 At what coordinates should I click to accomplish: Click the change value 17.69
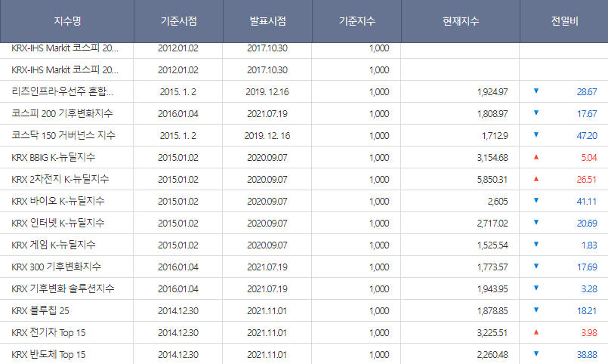click(x=587, y=267)
